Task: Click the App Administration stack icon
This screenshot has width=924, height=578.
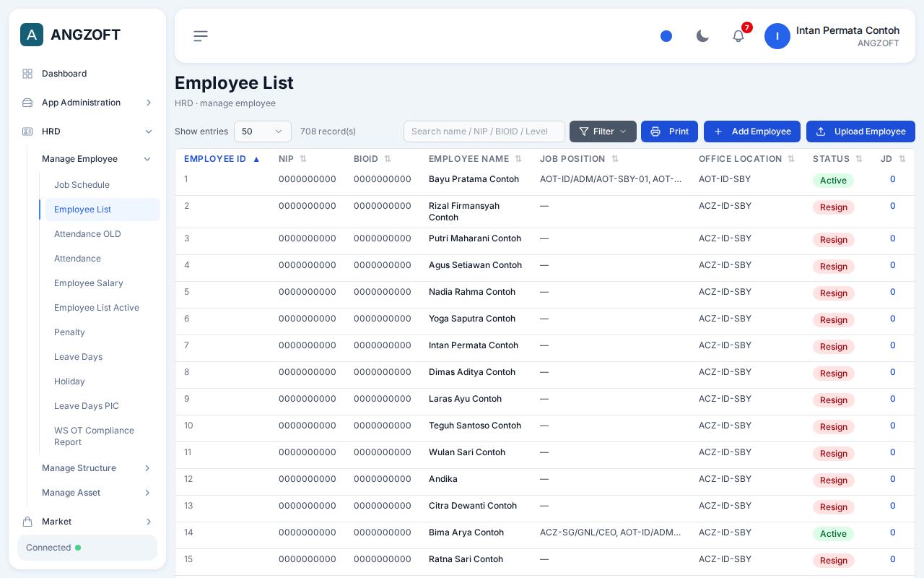Action: click(x=27, y=103)
